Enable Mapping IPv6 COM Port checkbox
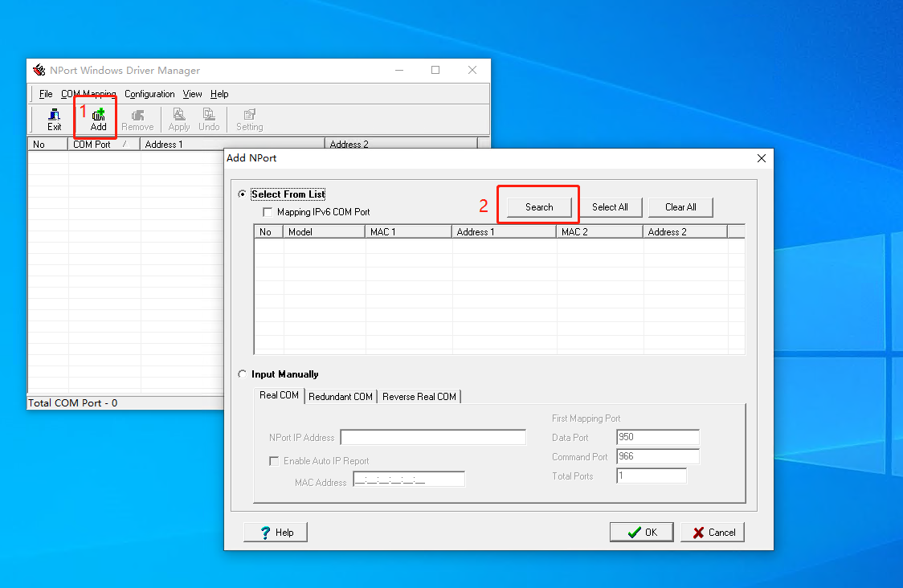The height and width of the screenshot is (588, 903). [x=268, y=212]
